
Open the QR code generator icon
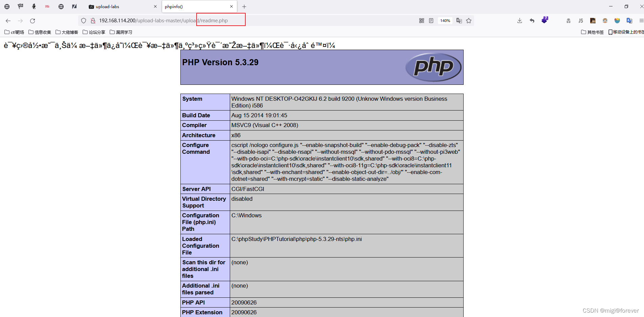click(x=421, y=21)
